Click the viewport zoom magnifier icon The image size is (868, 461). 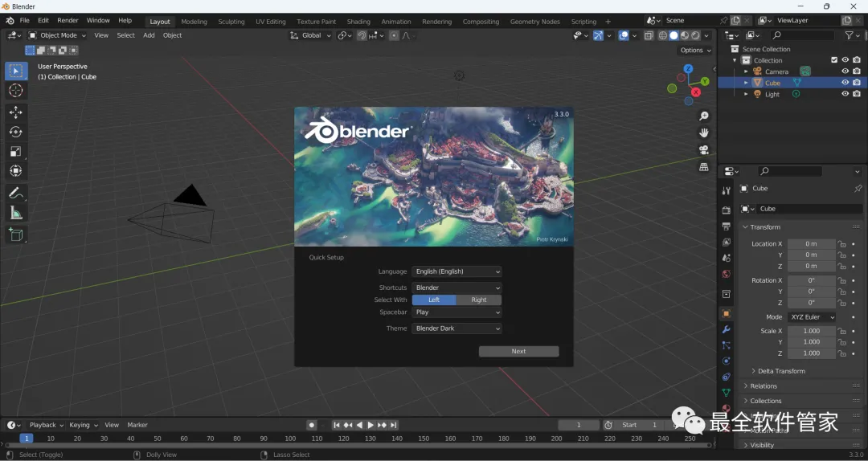point(704,116)
